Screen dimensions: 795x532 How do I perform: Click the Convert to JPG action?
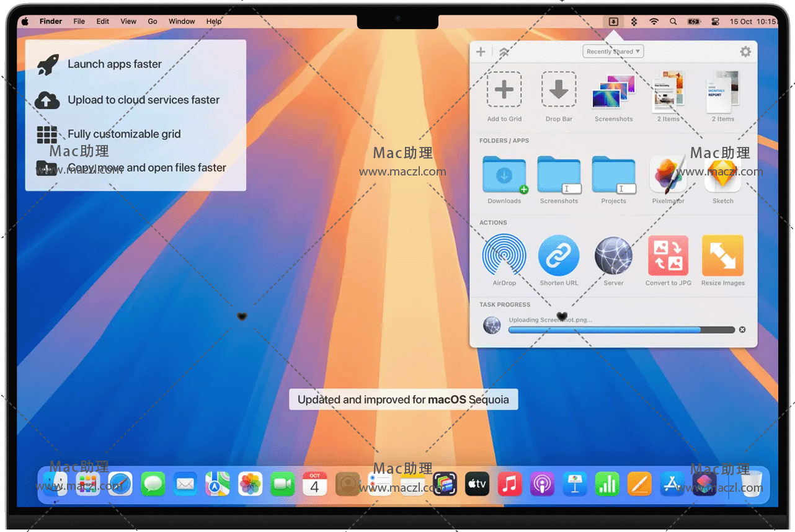(x=668, y=255)
